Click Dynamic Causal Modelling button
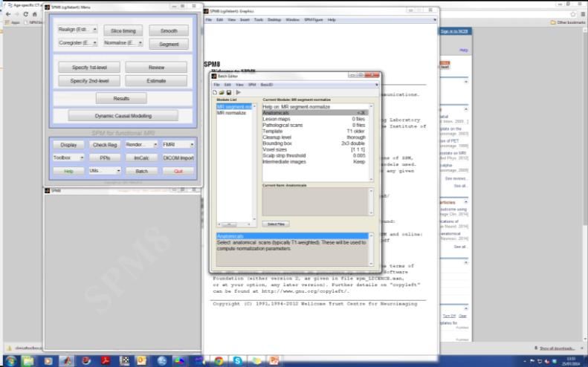This screenshot has width=588, height=367. coord(123,116)
